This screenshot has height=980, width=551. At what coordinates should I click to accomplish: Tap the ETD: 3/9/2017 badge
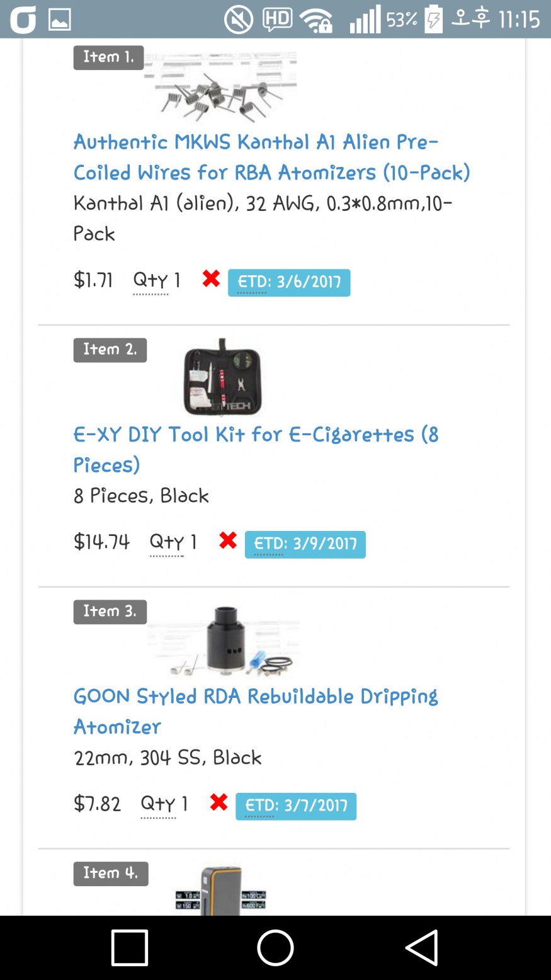[305, 544]
